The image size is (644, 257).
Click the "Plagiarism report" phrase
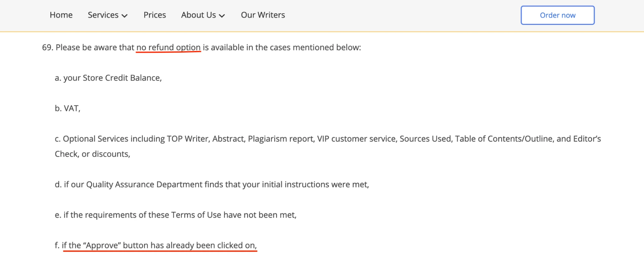click(281, 139)
